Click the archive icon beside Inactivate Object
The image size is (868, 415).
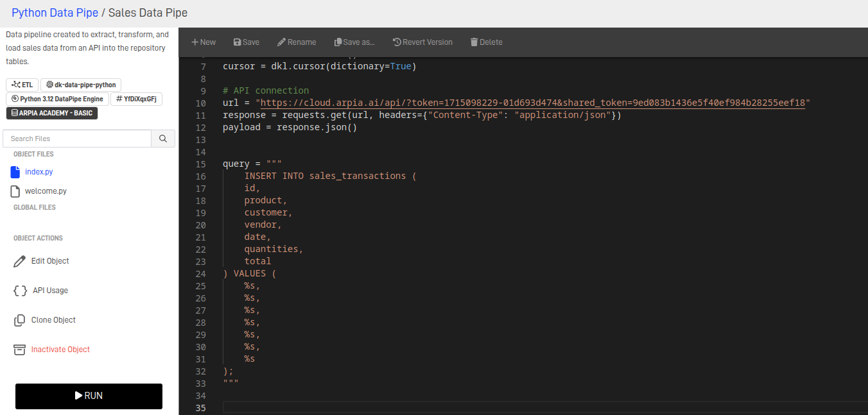19,350
